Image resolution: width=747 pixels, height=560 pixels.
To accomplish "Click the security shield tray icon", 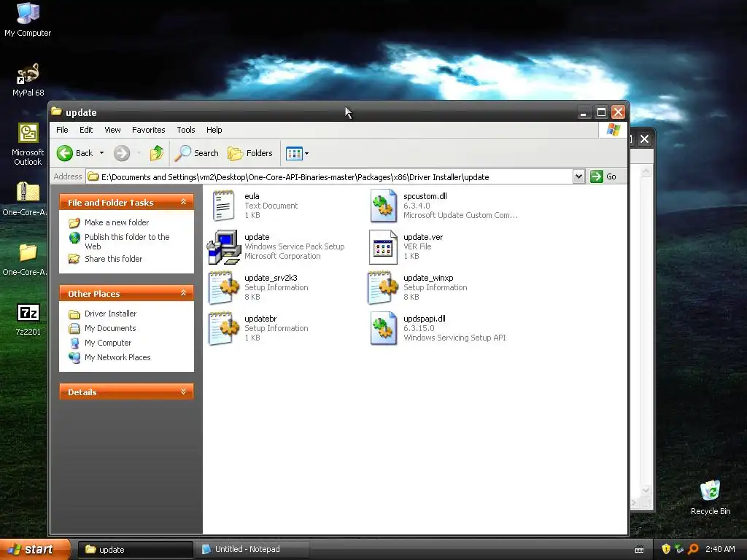I will point(666,549).
